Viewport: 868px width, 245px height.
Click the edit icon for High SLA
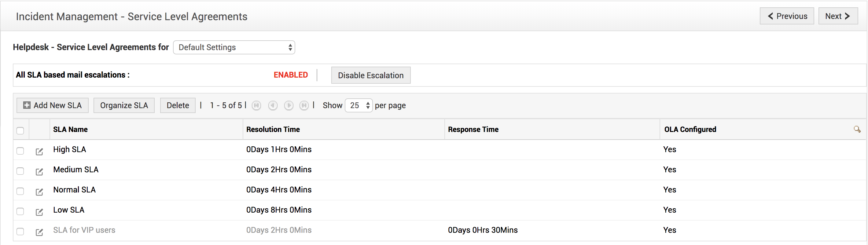pyautogui.click(x=39, y=152)
